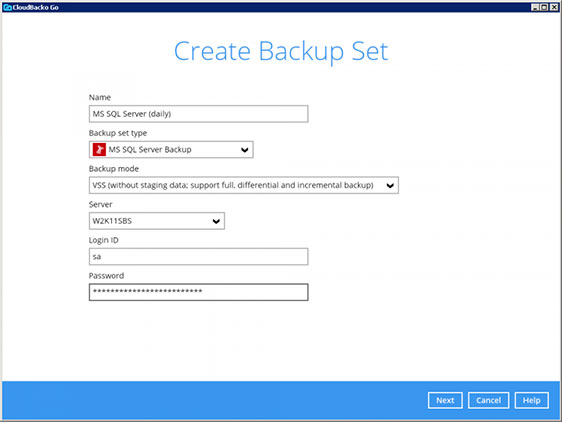562x422 pixels.
Task: Click the Cancel button
Action: point(489,400)
